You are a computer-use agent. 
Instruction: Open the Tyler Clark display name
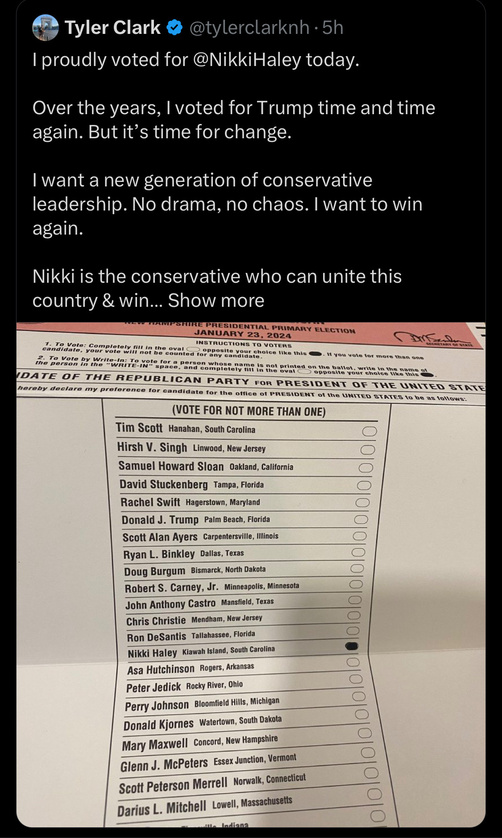(113, 28)
